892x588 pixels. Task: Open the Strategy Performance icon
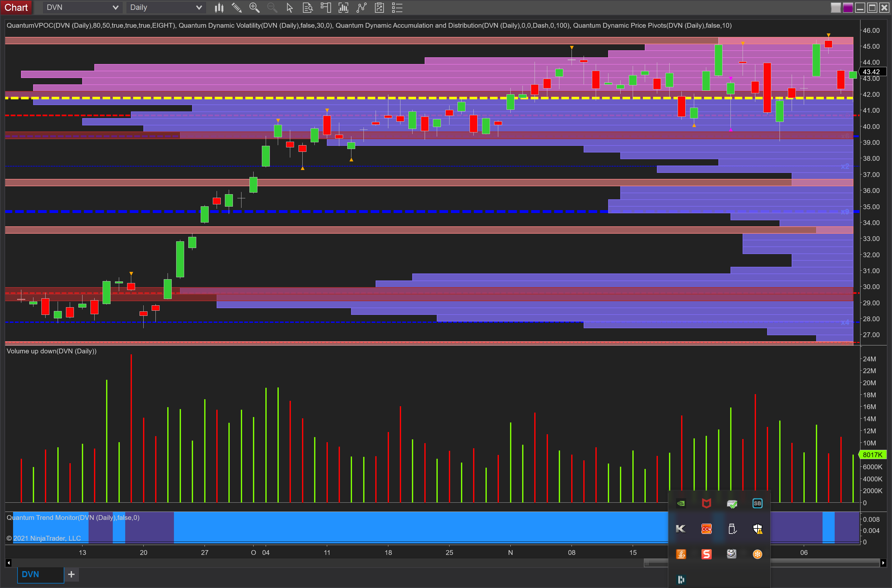pos(379,8)
